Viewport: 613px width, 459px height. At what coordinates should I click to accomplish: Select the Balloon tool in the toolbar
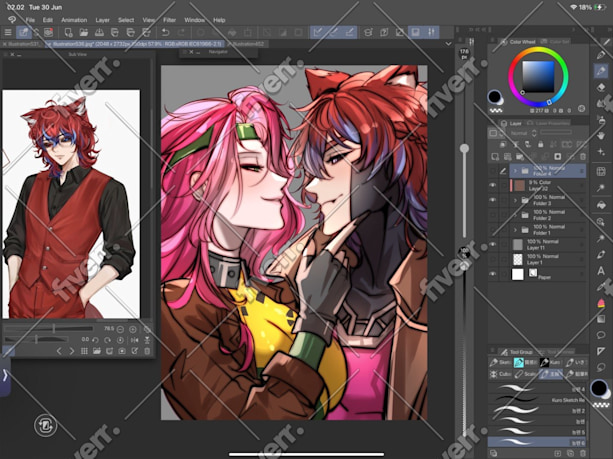point(601,335)
